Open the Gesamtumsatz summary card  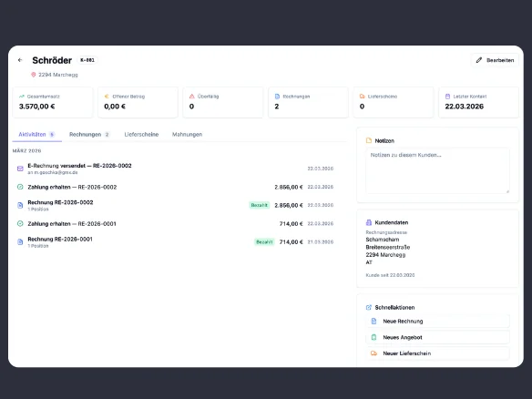click(53, 102)
